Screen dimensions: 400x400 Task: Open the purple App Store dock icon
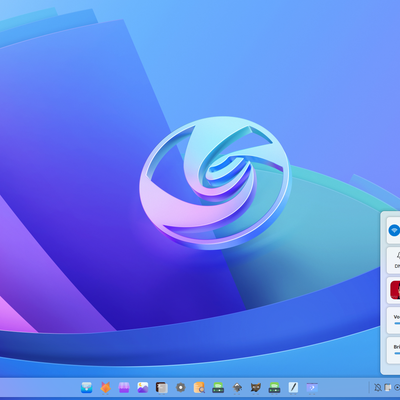click(x=124, y=387)
